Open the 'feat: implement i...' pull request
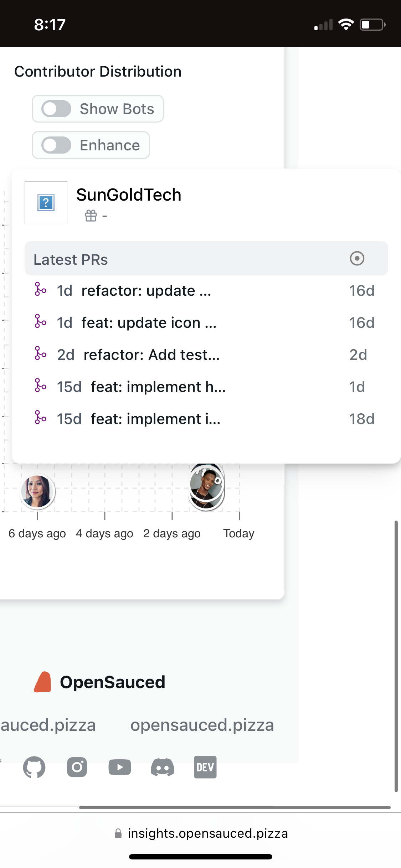Viewport: 401px width, 868px height. 156,419
